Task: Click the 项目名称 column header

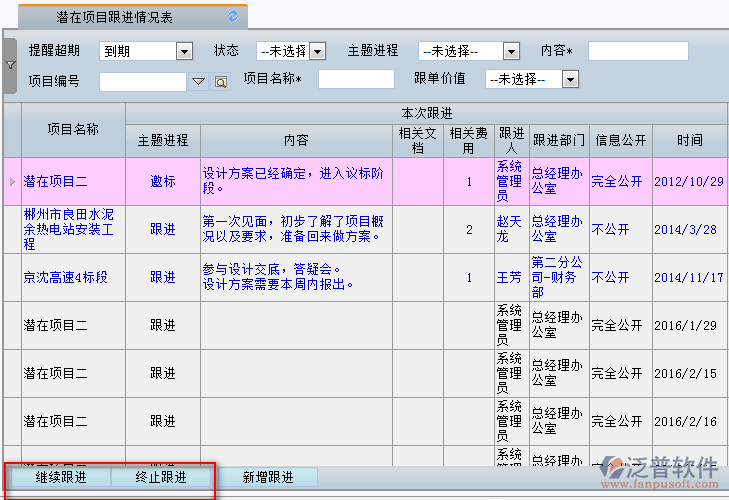Action: point(73,130)
